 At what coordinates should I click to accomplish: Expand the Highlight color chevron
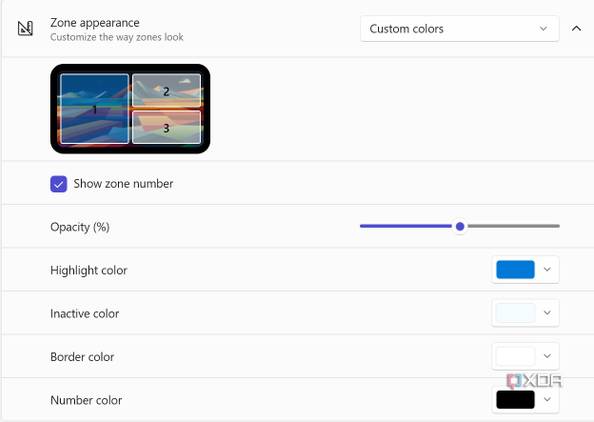pyautogui.click(x=547, y=269)
